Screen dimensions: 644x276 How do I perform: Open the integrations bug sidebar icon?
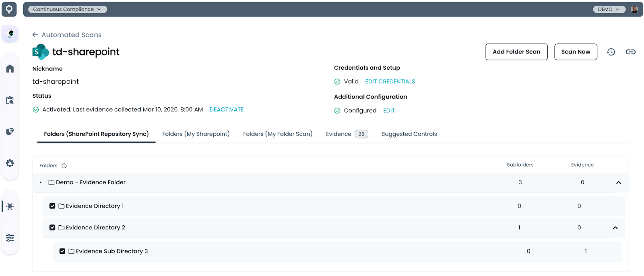pos(10,206)
